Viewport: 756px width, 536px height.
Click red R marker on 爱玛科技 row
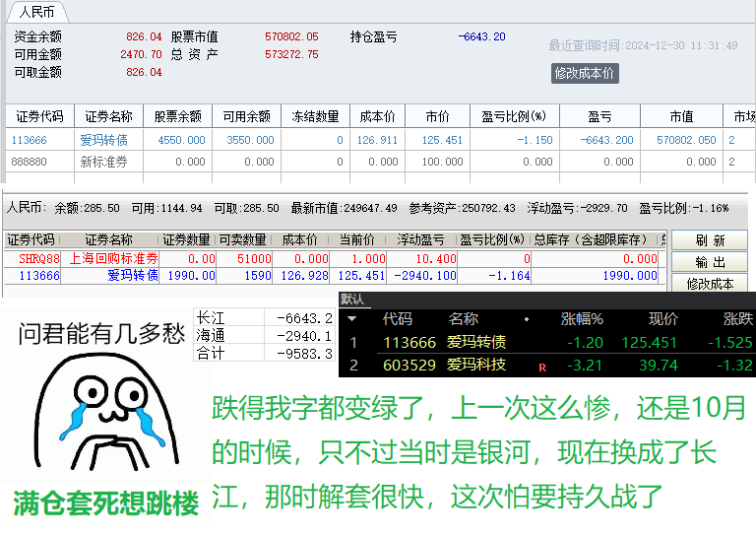[542, 368]
